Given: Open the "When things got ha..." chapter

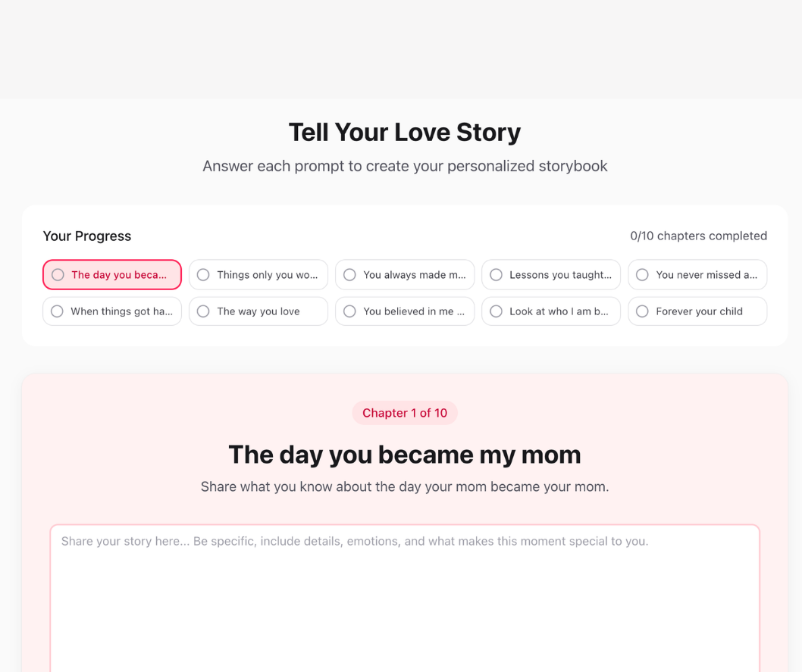Looking at the screenshot, I should (x=111, y=311).
